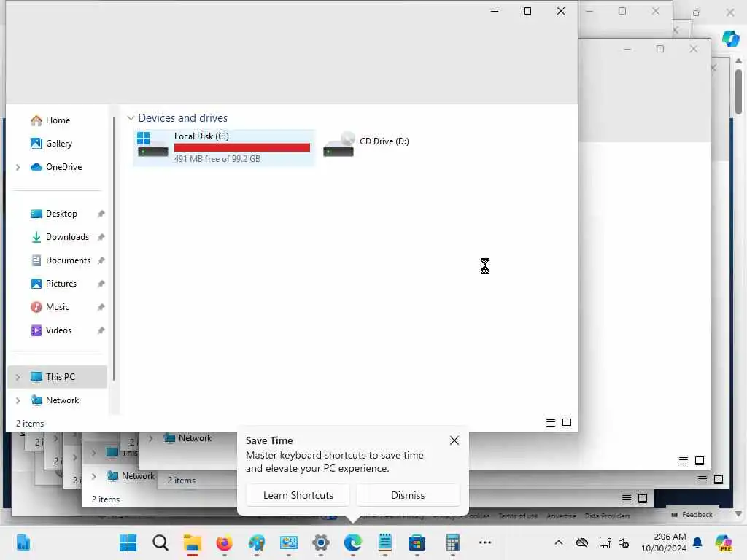Click the network display tray icon
Viewport: 747px width, 560px height.
click(x=605, y=542)
